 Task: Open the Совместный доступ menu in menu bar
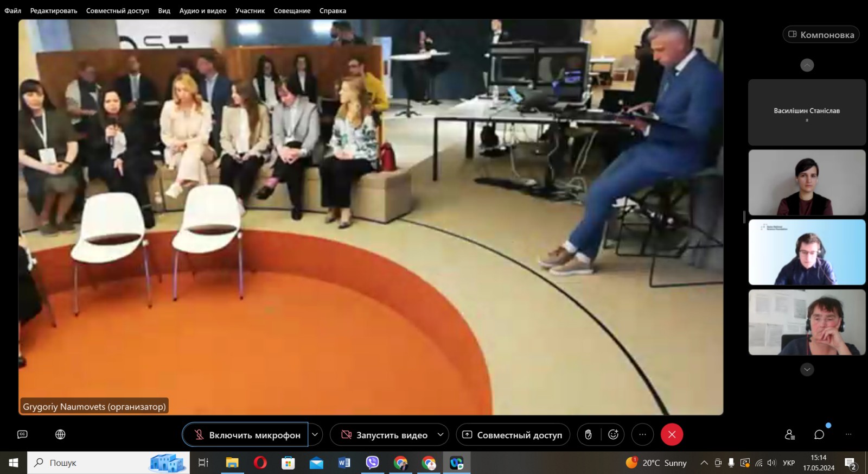[117, 10]
